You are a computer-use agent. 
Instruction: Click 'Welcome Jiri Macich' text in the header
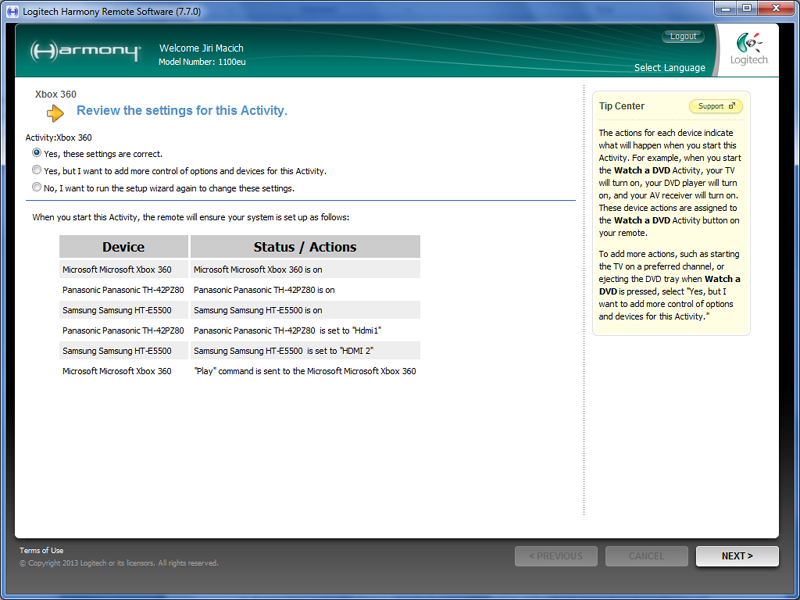pos(201,48)
